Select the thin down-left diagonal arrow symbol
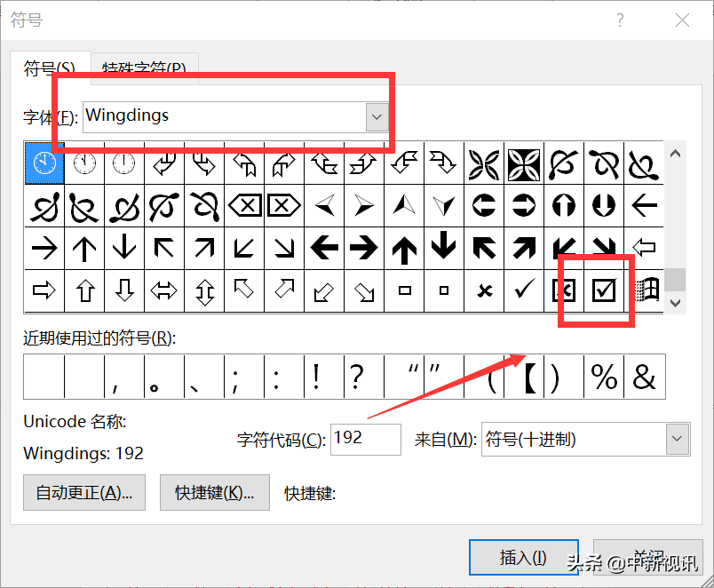Image resolution: width=714 pixels, height=588 pixels. pyautogui.click(x=244, y=248)
